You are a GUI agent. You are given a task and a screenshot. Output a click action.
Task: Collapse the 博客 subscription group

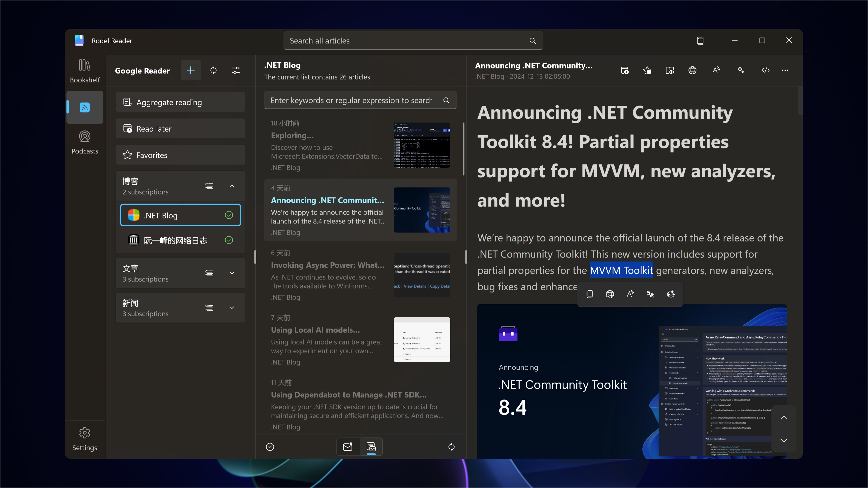click(x=232, y=185)
